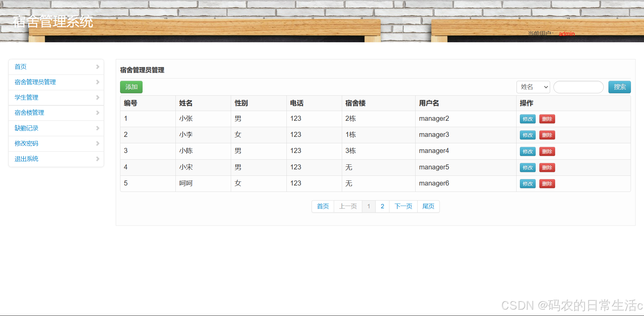The width and height of the screenshot is (644, 316).
Task: Click the admin username link
Action: 567,34
